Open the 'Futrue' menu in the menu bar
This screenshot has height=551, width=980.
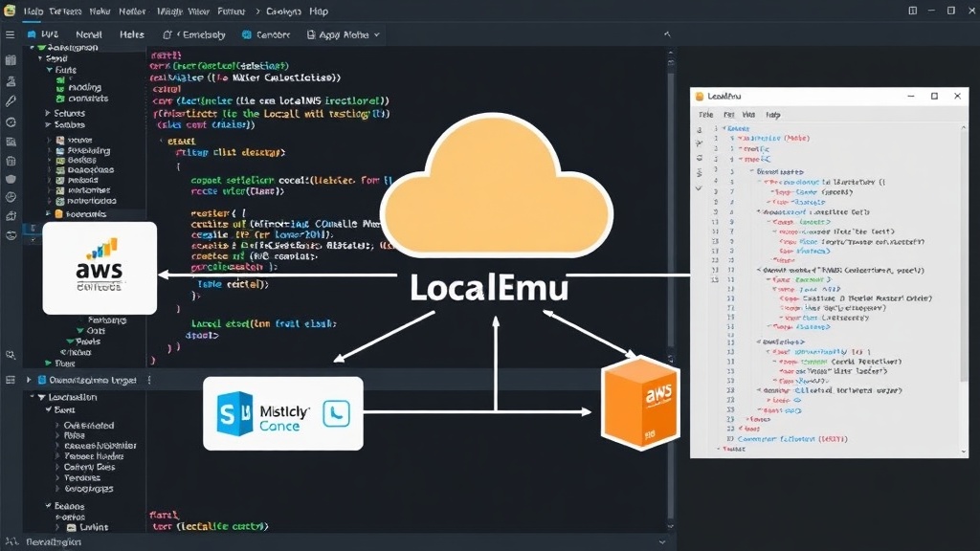point(232,11)
